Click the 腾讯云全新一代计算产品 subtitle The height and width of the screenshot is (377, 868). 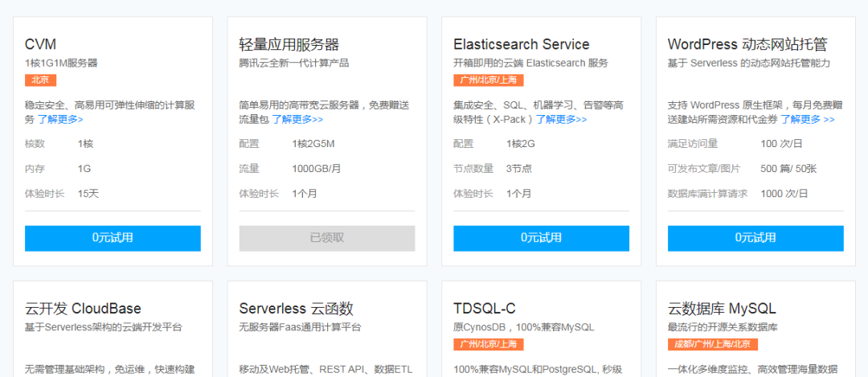[x=294, y=64]
